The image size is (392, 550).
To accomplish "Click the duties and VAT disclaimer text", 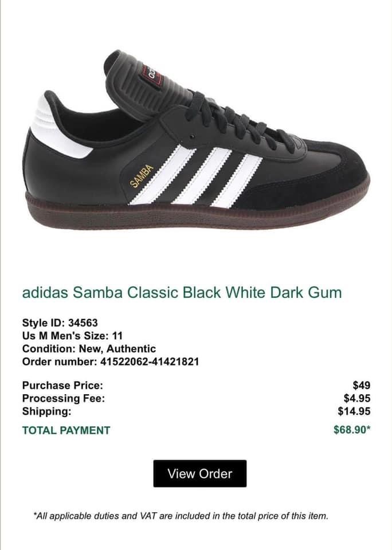I will coord(181,516).
